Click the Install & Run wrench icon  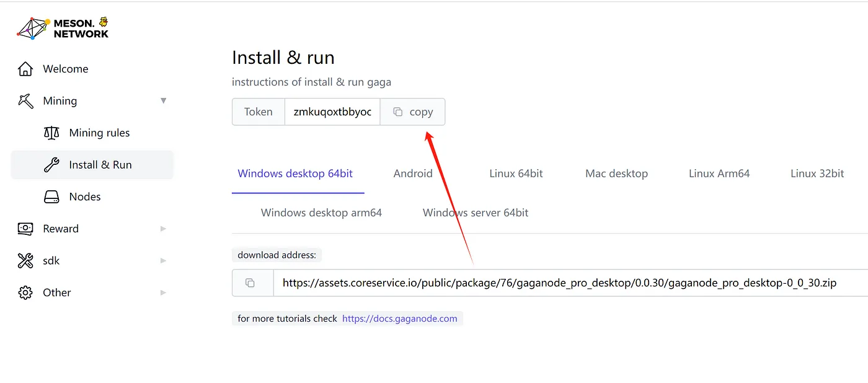[51, 165]
